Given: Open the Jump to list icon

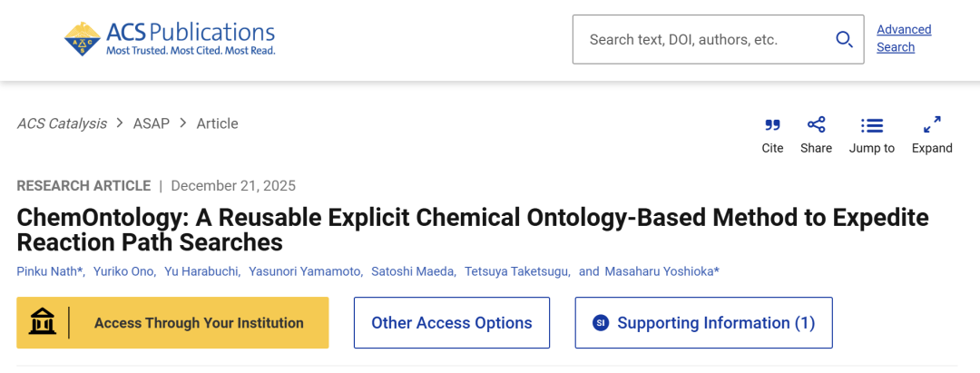Looking at the screenshot, I should coord(872,125).
